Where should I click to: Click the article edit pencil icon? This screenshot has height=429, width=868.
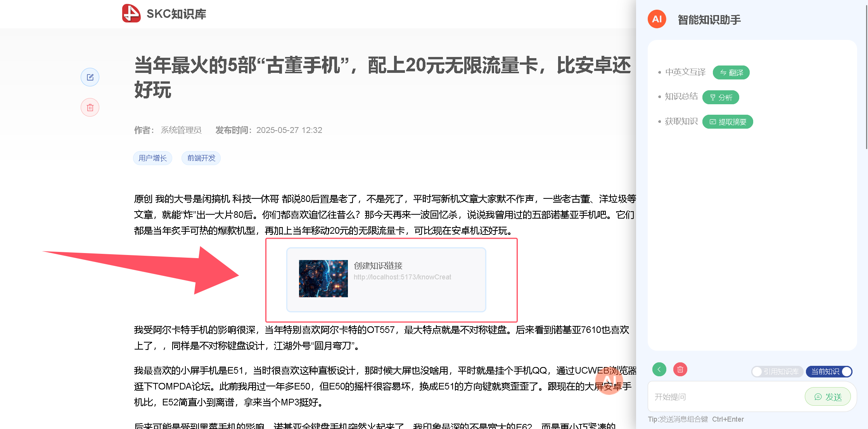[90, 77]
